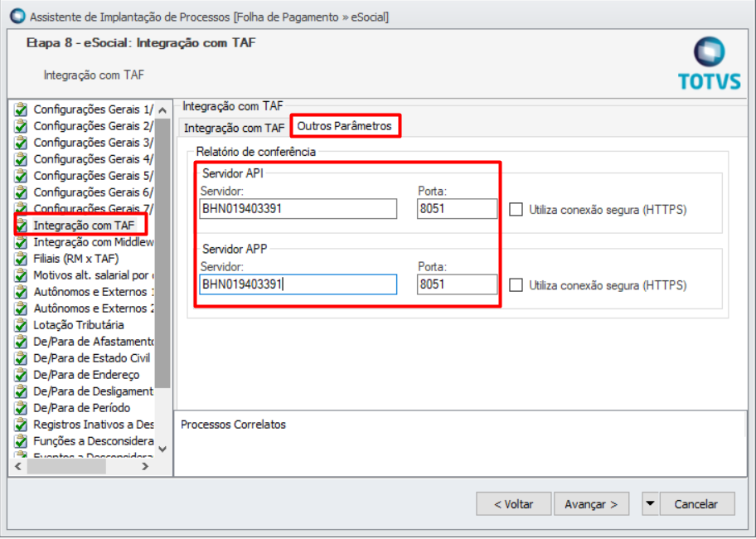
Task: Select Filiais (RM x TAF) step
Action: coord(75,259)
